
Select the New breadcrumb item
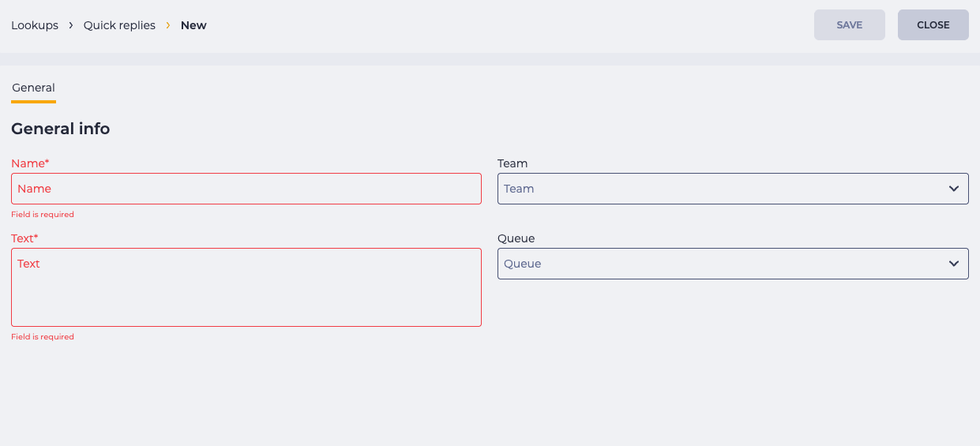click(x=193, y=25)
